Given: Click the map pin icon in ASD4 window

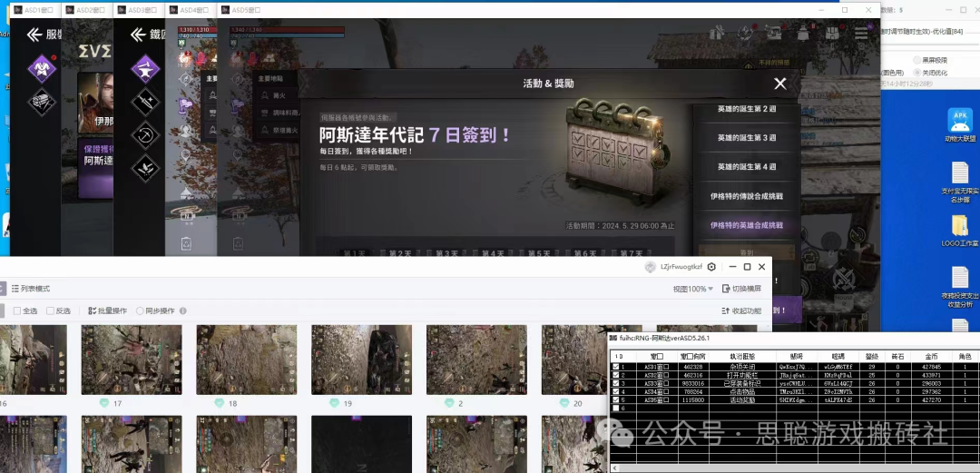Looking at the screenshot, I should (186, 155).
